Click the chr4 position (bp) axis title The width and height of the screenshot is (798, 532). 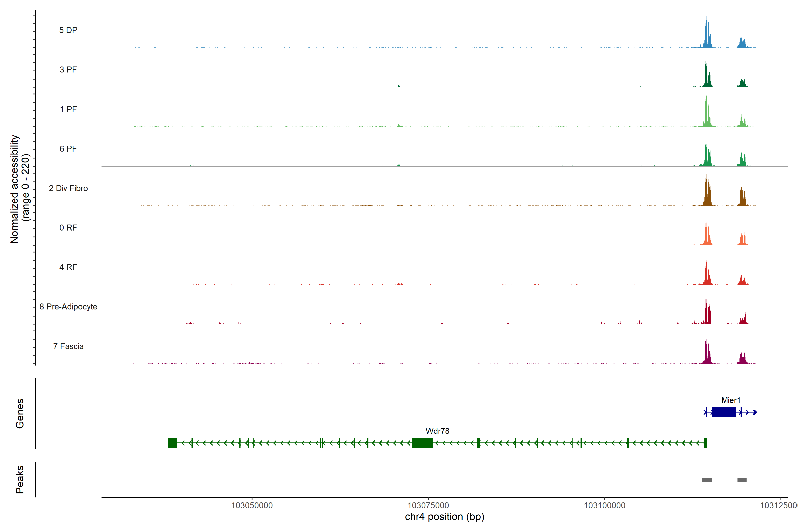pyautogui.click(x=444, y=517)
